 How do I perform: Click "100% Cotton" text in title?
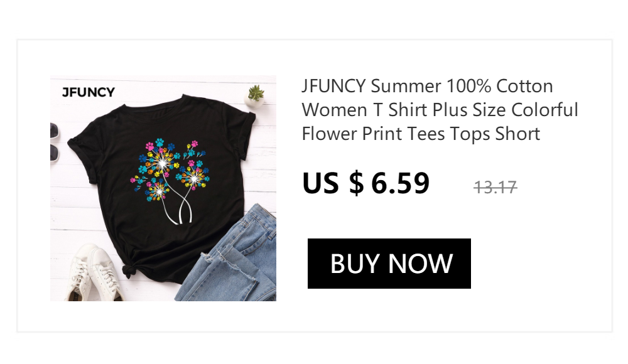(x=499, y=86)
